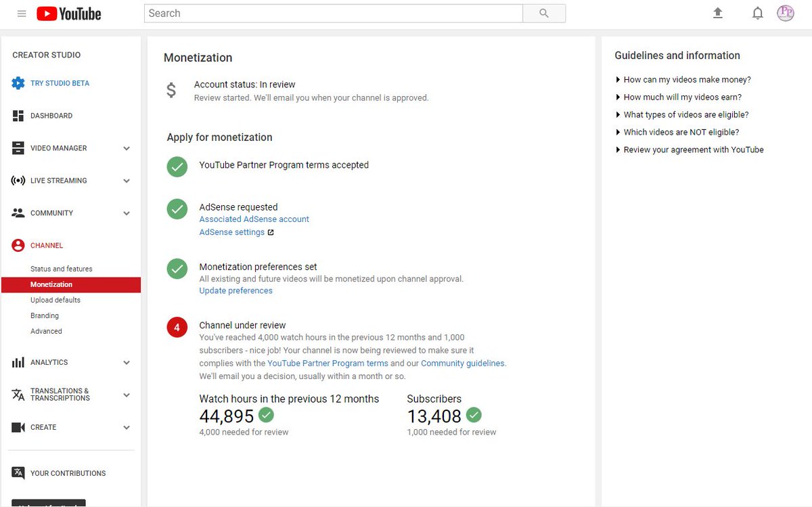Click the dollar sign account status icon

[171, 90]
